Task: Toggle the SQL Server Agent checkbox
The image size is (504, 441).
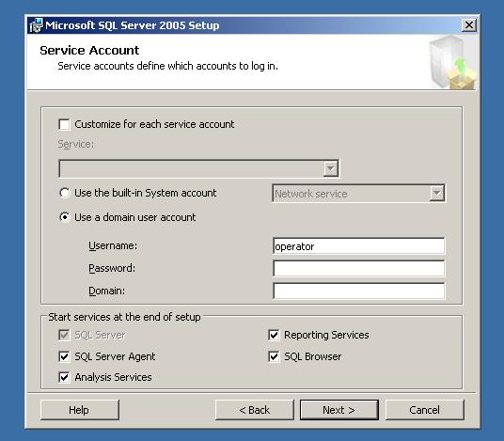Action: pos(64,356)
